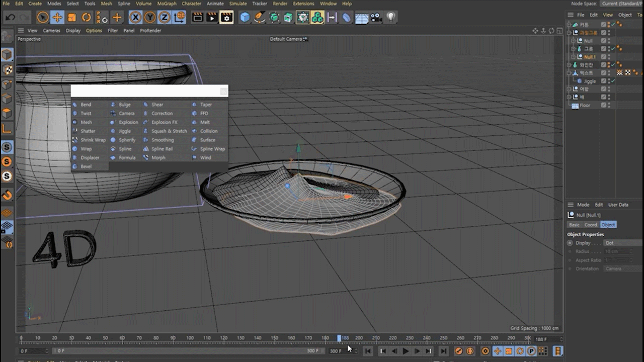Click the Camera object icon in the toolbar

point(376,18)
